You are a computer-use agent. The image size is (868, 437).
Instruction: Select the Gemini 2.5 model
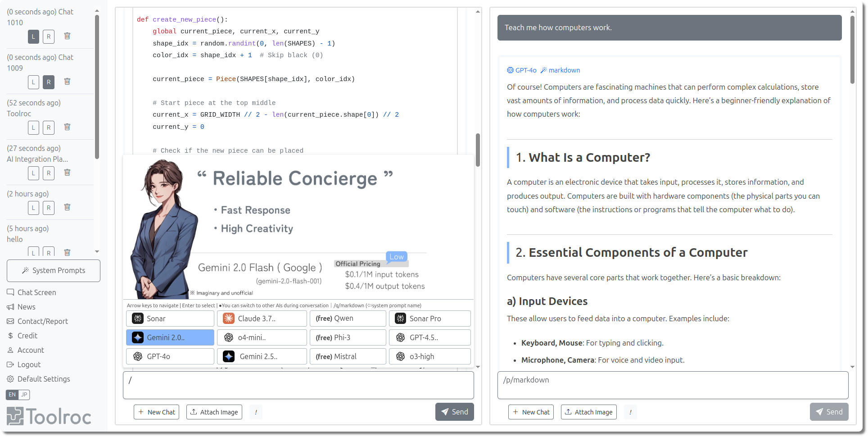point(262,356)
